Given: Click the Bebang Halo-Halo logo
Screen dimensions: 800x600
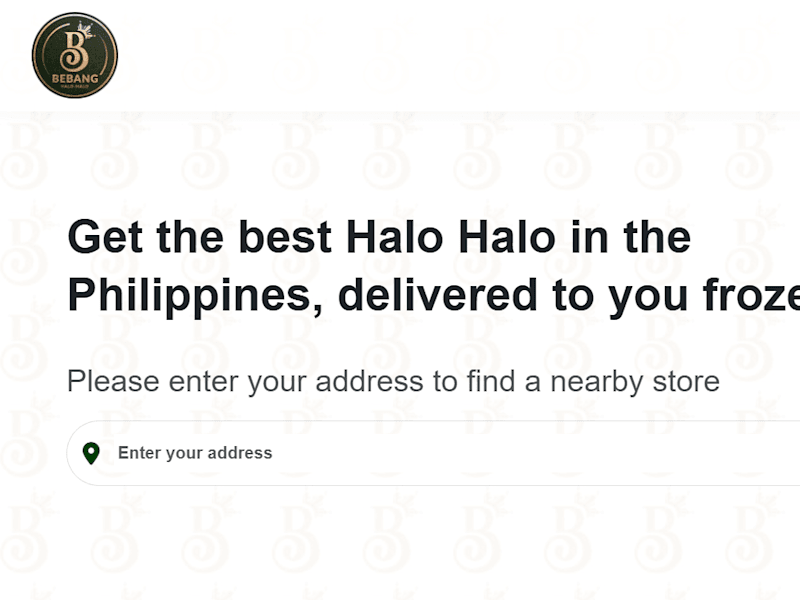Looking at the screenshot, I should pyautogui.click(x=74, y=55).
